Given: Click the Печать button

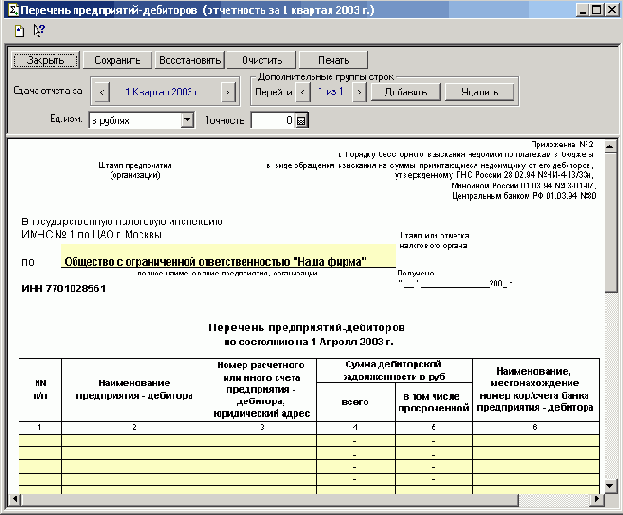Looking at the screenshot, I should click(x=335, y=60).
